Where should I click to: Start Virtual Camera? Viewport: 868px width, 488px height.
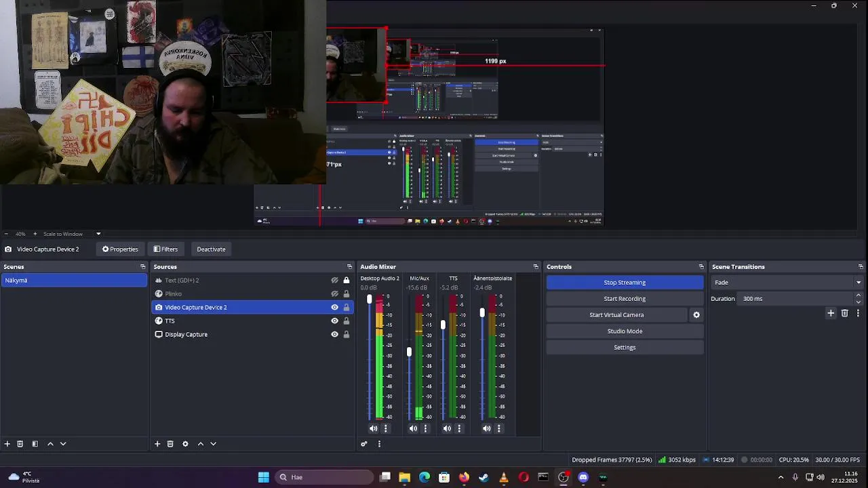[x=616, y=315]
